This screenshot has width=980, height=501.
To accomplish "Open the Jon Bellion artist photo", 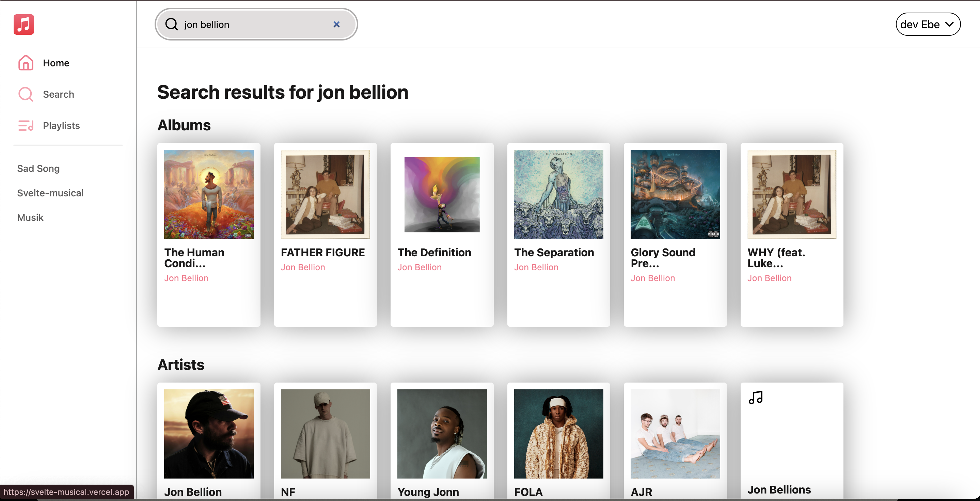I will [208, 434].
